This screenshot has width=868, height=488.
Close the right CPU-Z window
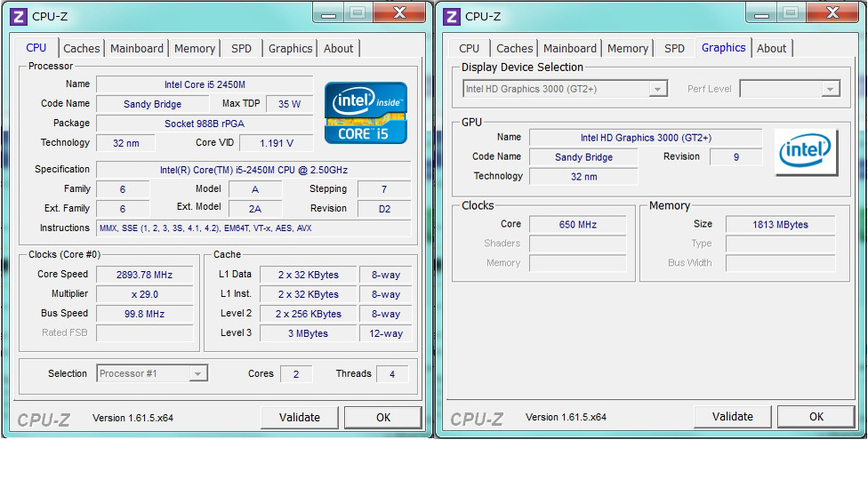(x=833, y=12)
